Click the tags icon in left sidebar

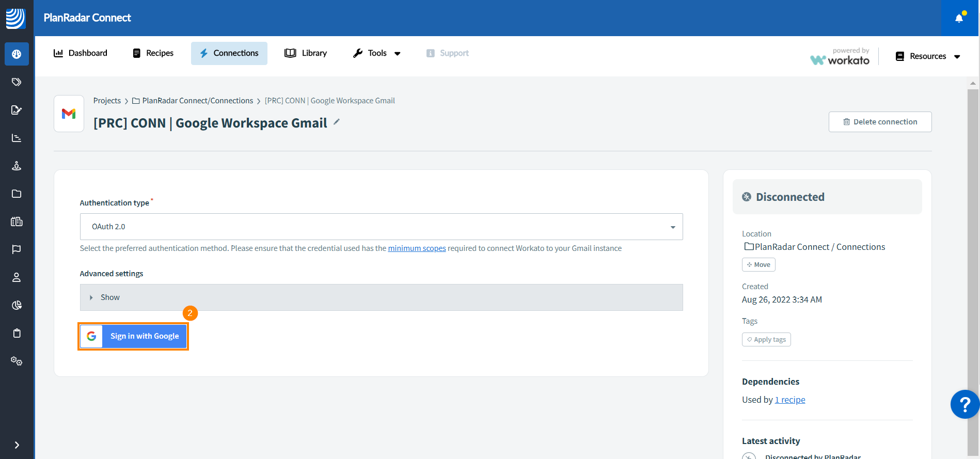[x=17, y=82]
